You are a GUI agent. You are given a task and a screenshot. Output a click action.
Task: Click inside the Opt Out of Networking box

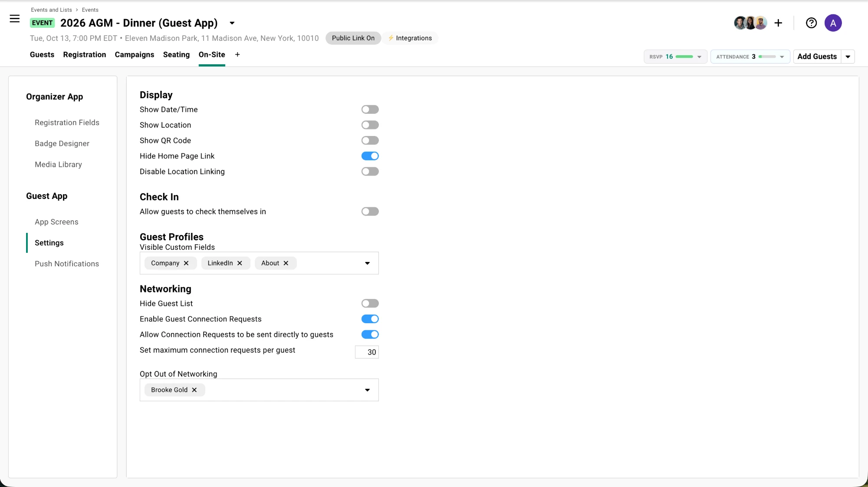point(259,390)
